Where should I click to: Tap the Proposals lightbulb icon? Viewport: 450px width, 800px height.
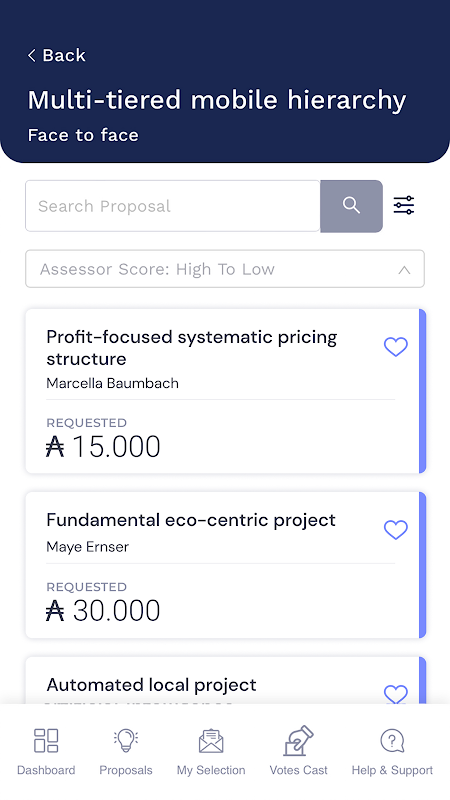[126, 740]
